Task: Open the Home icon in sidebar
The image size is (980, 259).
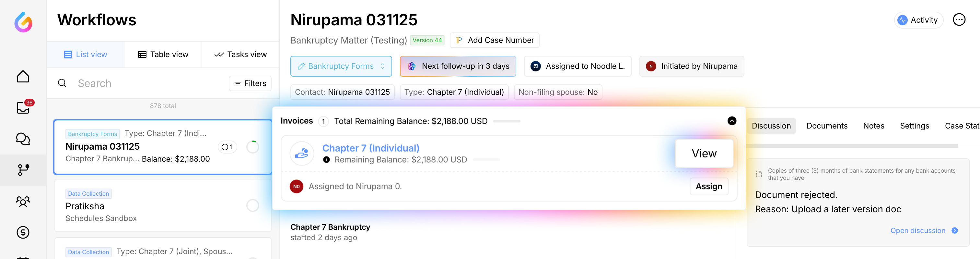Action: click(x=23, y=77)
